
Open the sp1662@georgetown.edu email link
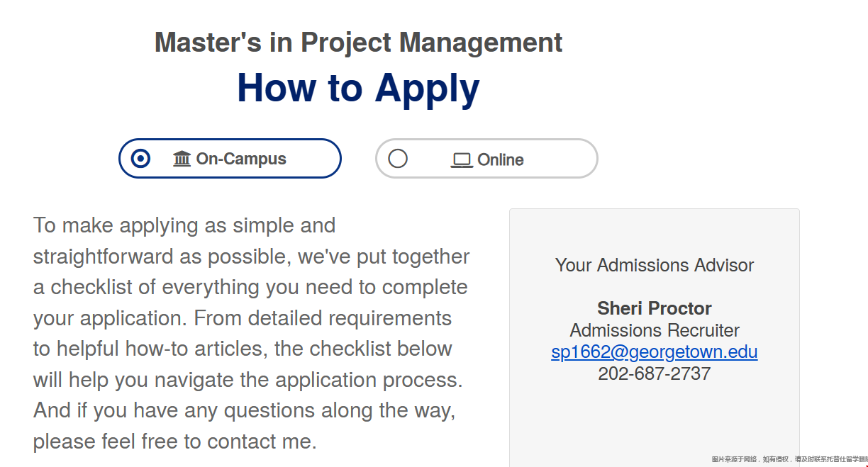pos(654,352)
